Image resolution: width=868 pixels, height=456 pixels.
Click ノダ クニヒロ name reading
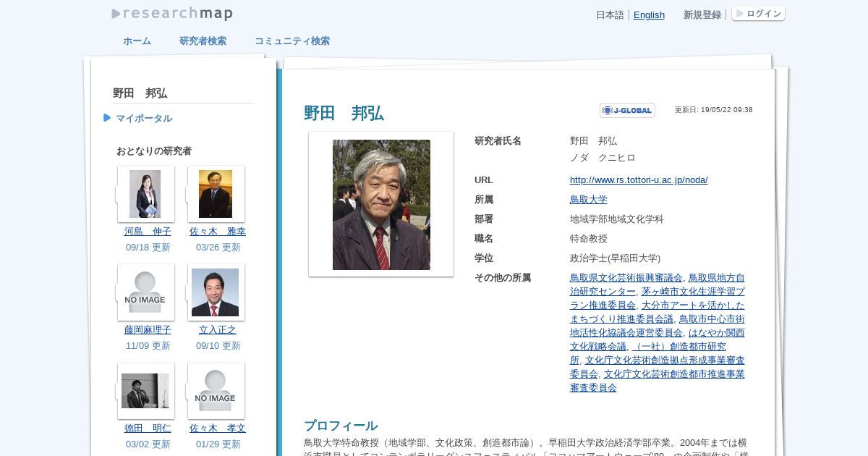click(x=603, y=158)
